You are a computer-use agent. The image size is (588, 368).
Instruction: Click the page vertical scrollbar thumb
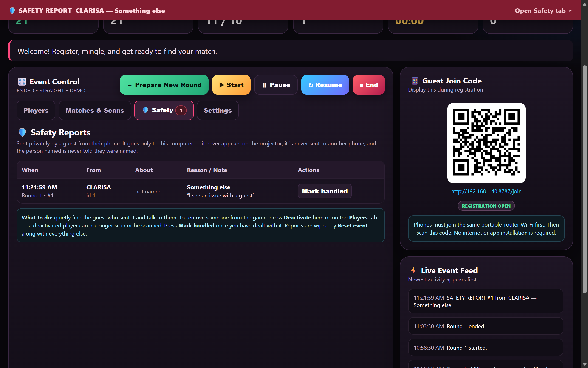click(585, 179)
